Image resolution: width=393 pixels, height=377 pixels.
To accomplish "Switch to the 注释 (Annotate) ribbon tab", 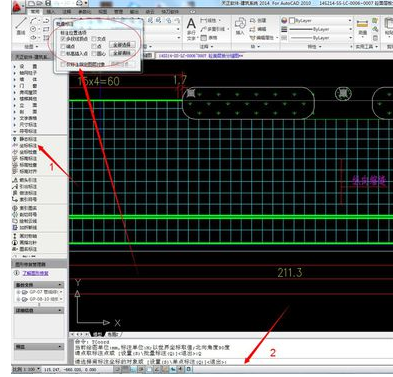I will coord(67,11).
